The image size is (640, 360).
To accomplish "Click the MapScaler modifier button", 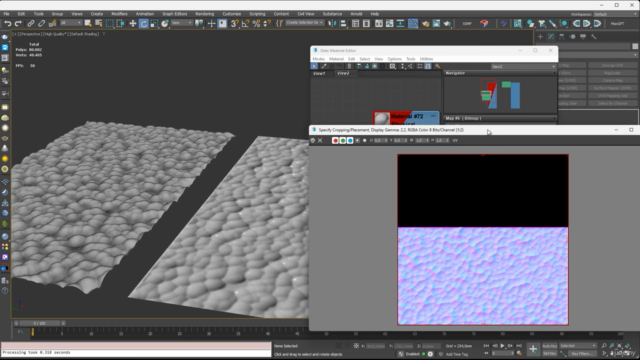I will (612, 73).
